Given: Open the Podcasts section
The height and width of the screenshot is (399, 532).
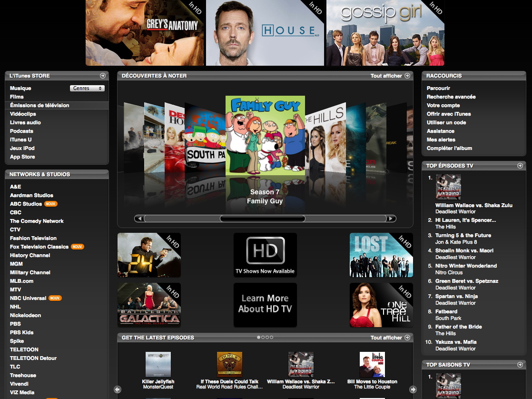Looking at the screenshot, I should [x=21, y=131].
